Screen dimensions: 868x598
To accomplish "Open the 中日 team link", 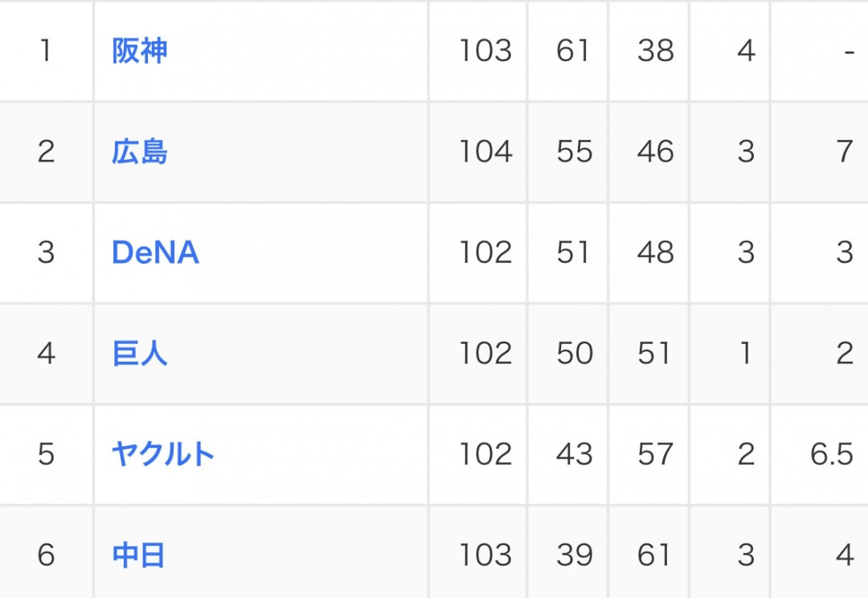I will coord(138,555).
